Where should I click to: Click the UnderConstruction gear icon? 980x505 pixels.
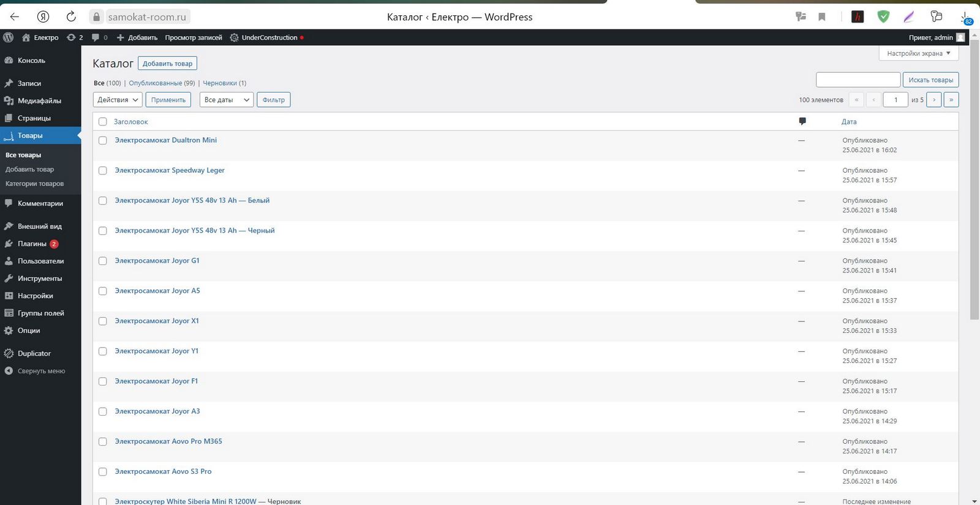234,37
